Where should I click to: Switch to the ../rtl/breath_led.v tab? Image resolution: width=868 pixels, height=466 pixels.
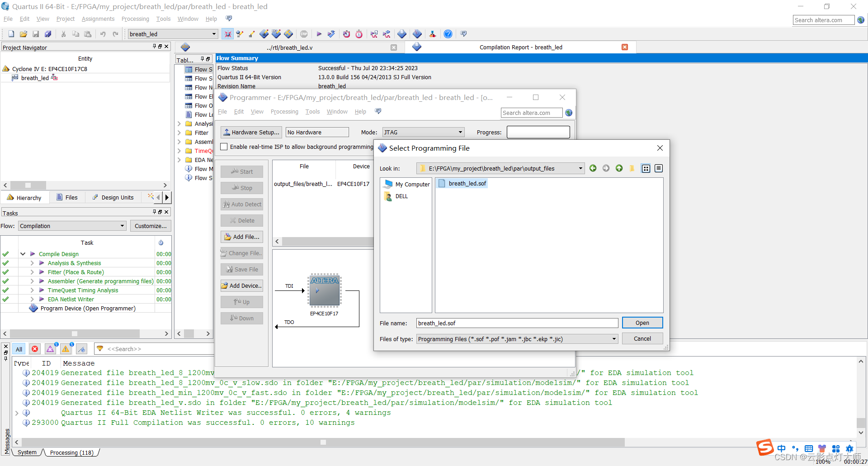click(x=289, y=48)
